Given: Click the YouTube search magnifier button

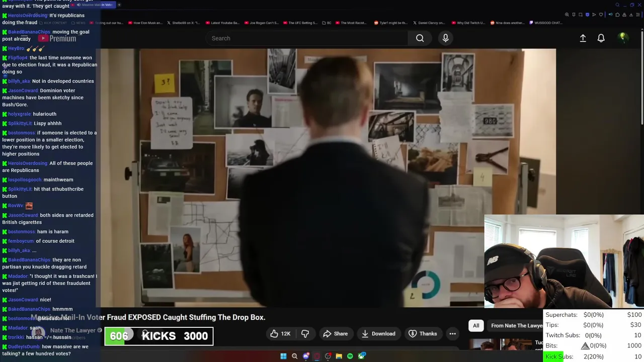Looking at the screenshot, I should tap(420, 38).
